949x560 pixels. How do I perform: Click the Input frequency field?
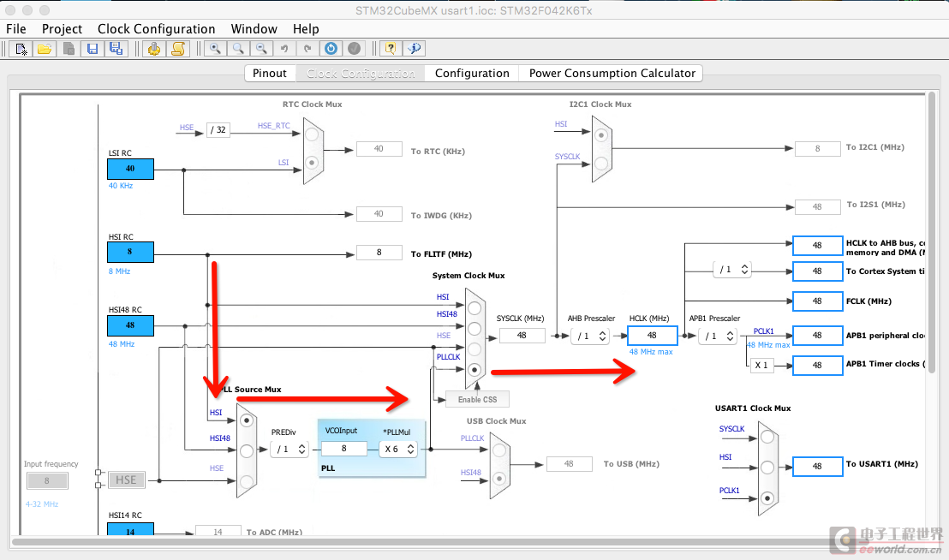pyautogui.click(x=47, y=481)
